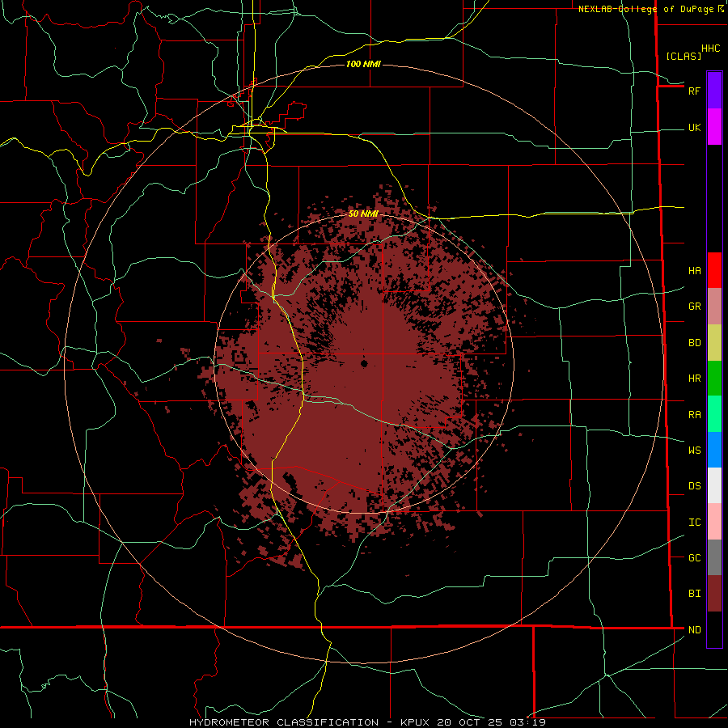Point at the BI legend label
The height and width of the screenshot is (728, 728).
694,594
